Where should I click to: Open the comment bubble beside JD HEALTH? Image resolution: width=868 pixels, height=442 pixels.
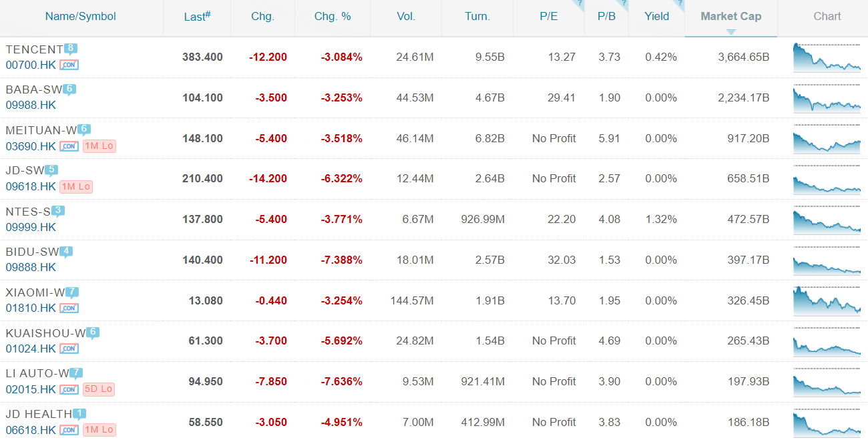[x=79, y=414]
